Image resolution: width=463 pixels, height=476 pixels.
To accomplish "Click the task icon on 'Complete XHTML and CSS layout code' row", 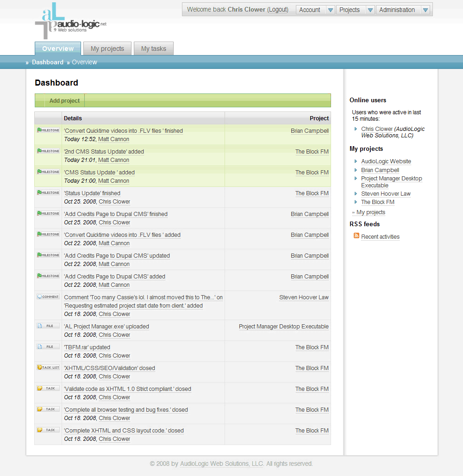I will pos(48,430).
